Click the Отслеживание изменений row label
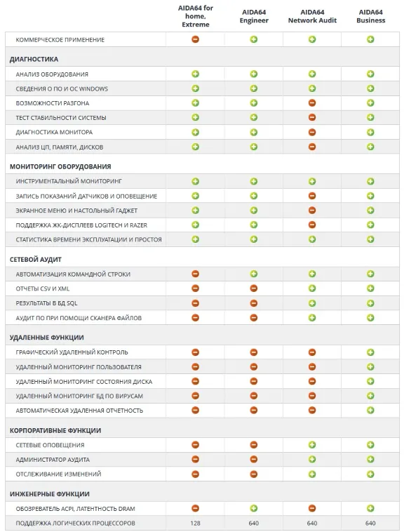This screenshot has height=532, width=404. 58,474
